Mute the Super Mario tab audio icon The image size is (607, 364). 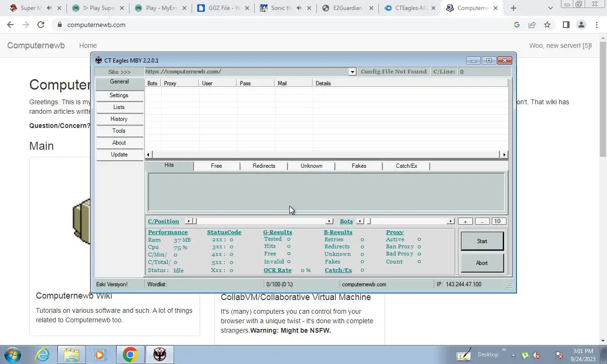[x=49, y=8]
